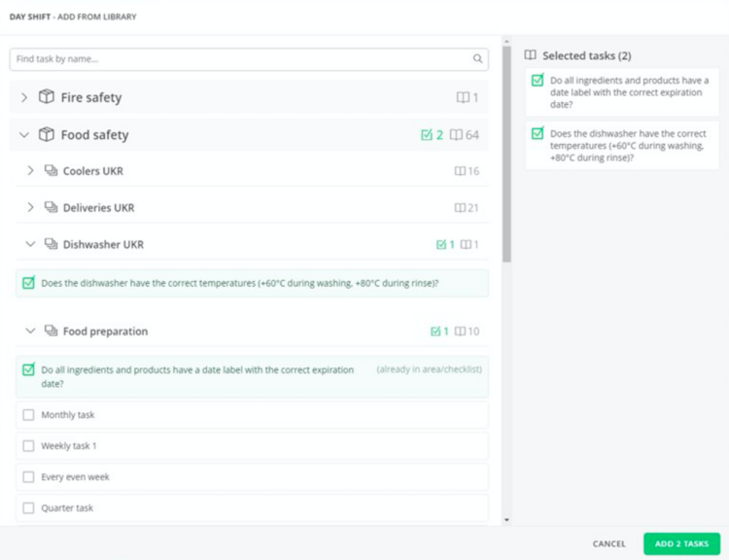
Task: Uncheck the dishwasher temperatures task in library
Action: tap(28, 283)
